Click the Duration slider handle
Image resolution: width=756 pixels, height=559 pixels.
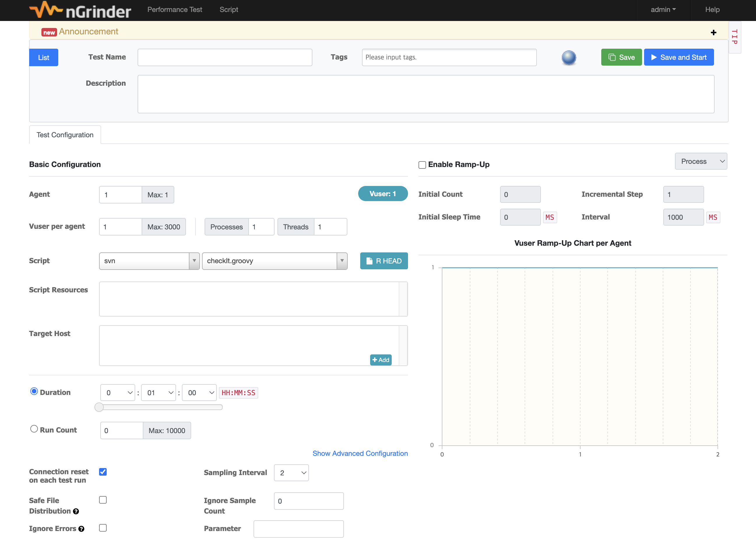click(99, 407)
